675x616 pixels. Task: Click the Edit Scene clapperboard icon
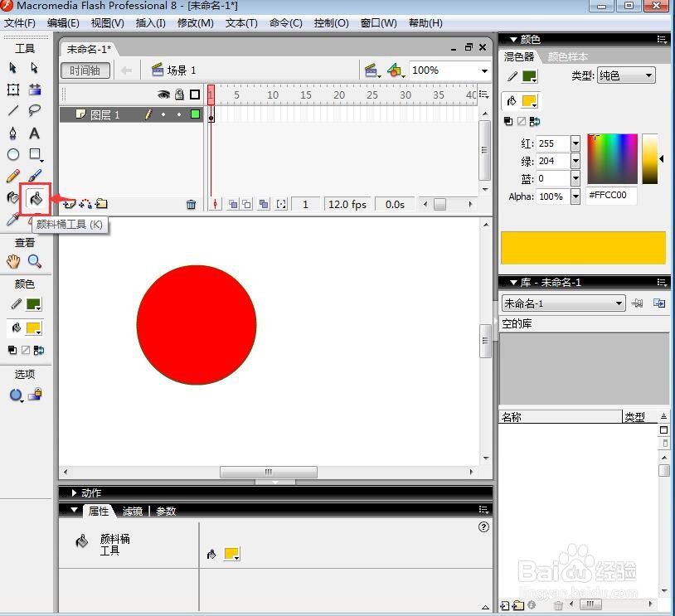click(x=372, y=70)
